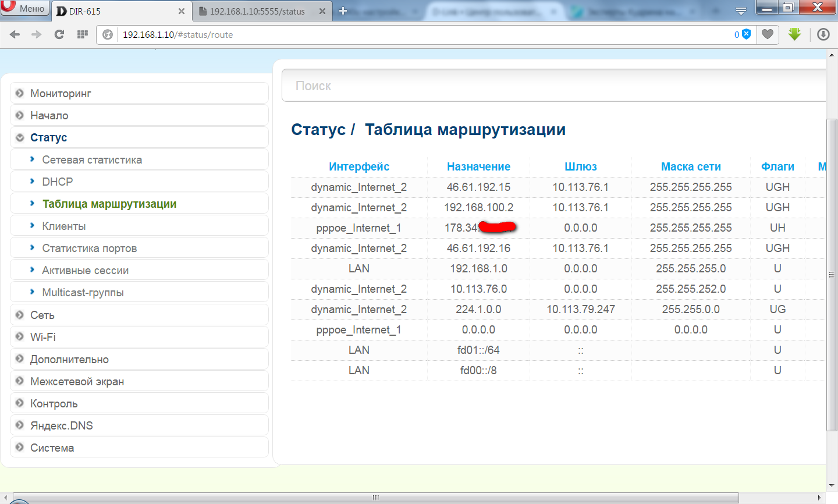838x504 pixels.
Task: Click the browser back arrow button
Action: click(x=15, y=35)
